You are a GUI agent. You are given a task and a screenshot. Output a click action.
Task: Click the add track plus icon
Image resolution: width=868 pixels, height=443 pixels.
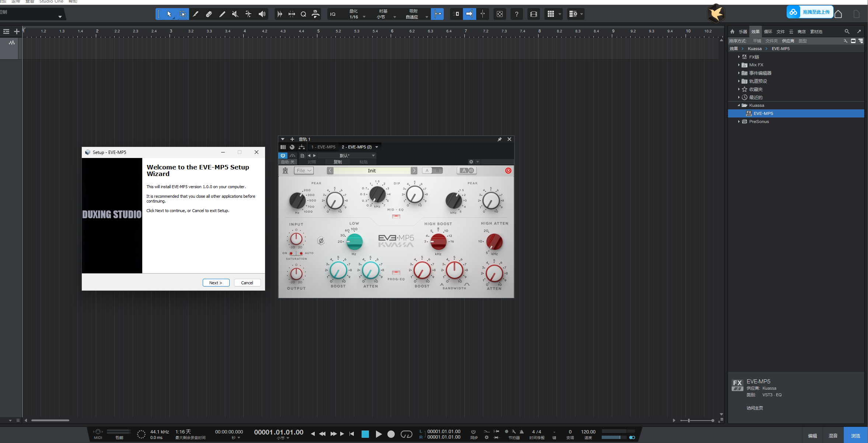pos(17,32)
